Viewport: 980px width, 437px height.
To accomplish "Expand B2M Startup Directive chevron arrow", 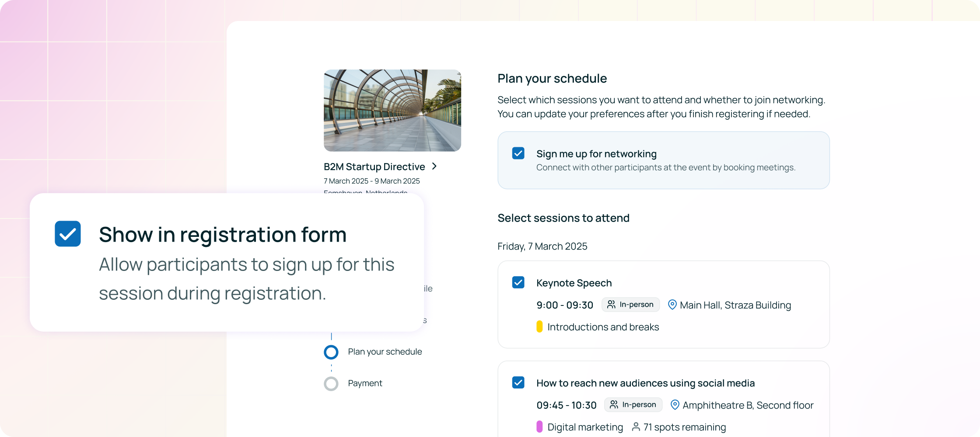I will click(434, 166).
